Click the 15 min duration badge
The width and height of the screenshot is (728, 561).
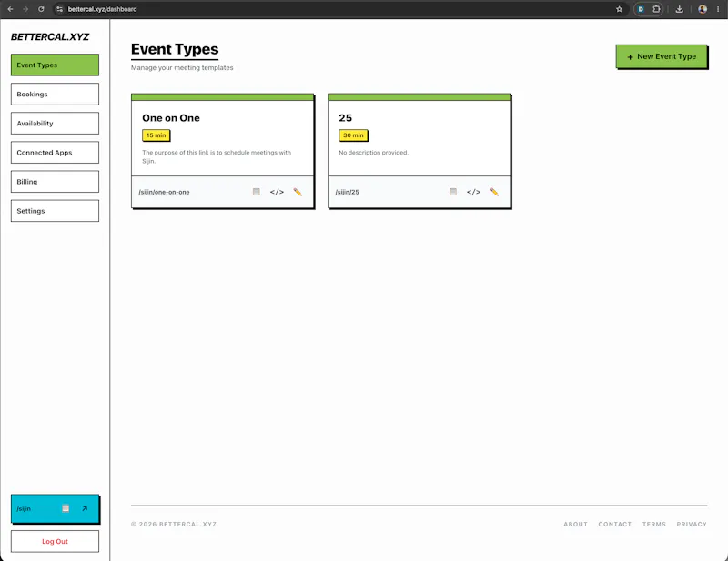pyautogui.click(x=156, y=135)
